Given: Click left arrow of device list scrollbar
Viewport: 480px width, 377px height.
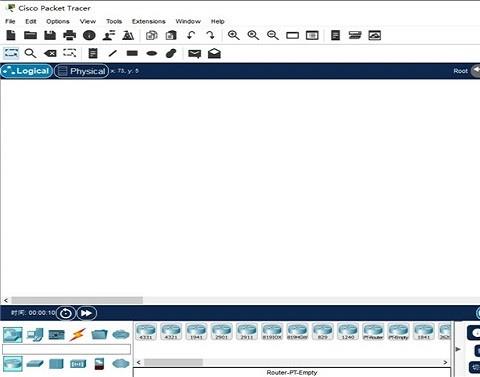Looking at the screenshot, I should [x=139, y=362].
